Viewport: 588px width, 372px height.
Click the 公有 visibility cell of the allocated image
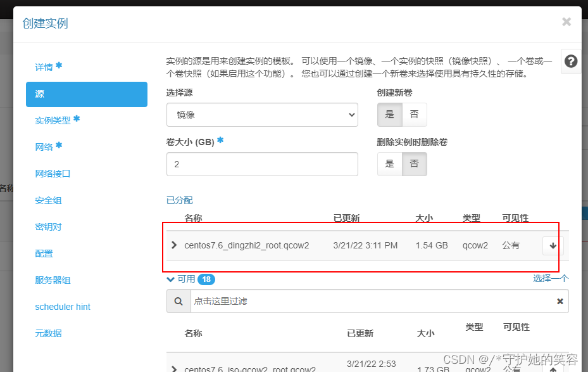(x=511, y=245)
